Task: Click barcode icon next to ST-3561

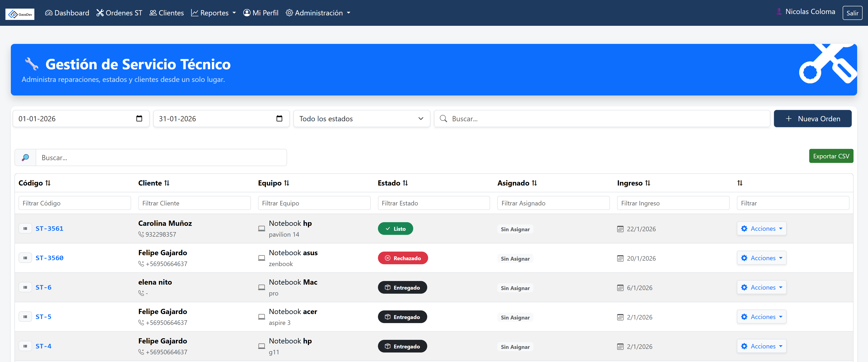Action: pyautogui.click(x=25, y=229)
